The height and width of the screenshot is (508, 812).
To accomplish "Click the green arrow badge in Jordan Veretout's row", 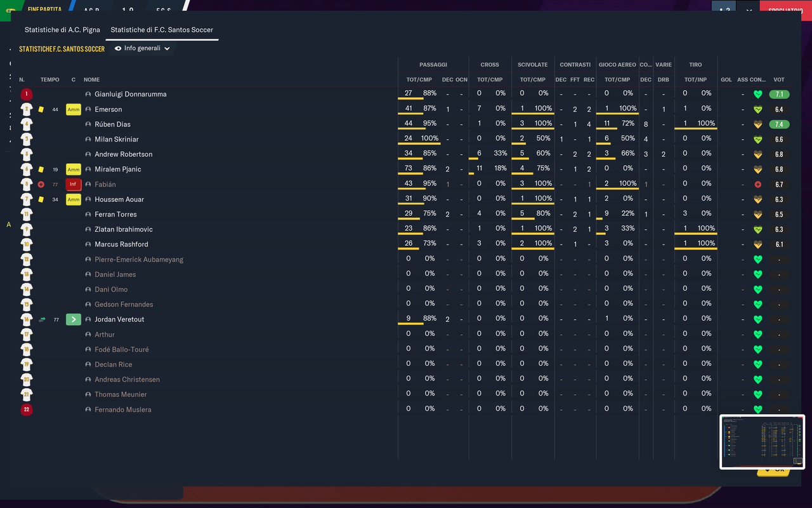I will 74,319.
